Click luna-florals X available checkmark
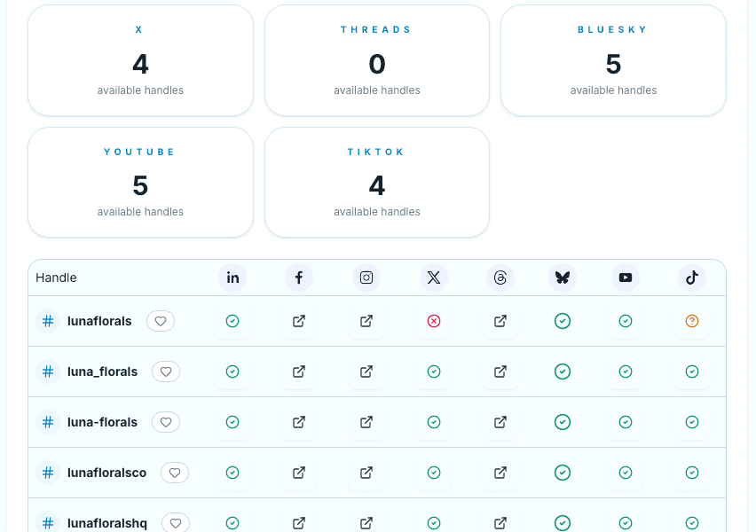The height and width of the screenshot is (532, 756). 434,422
